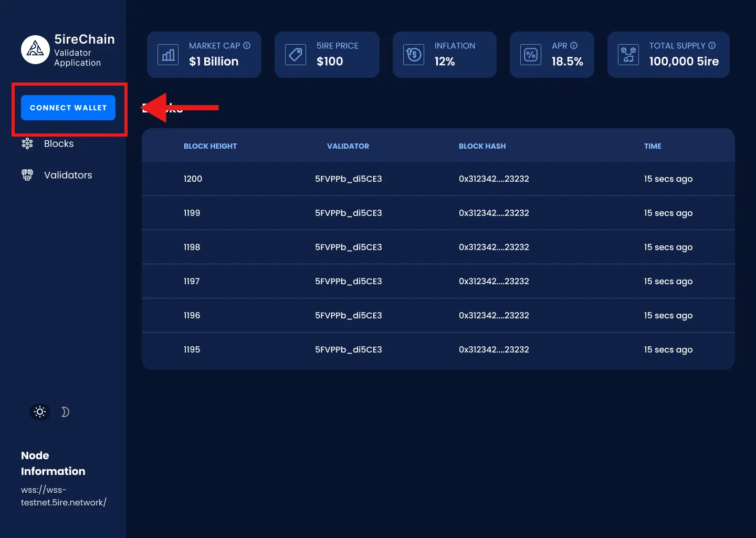The image size is (756, 538).
Task: Select block height 1200
Action: [193, 179]
